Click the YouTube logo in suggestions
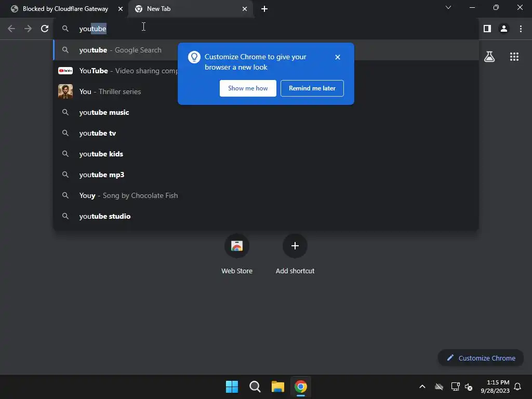Image resolution: width=532 pixels, height=399 pixels. (65, 71)
